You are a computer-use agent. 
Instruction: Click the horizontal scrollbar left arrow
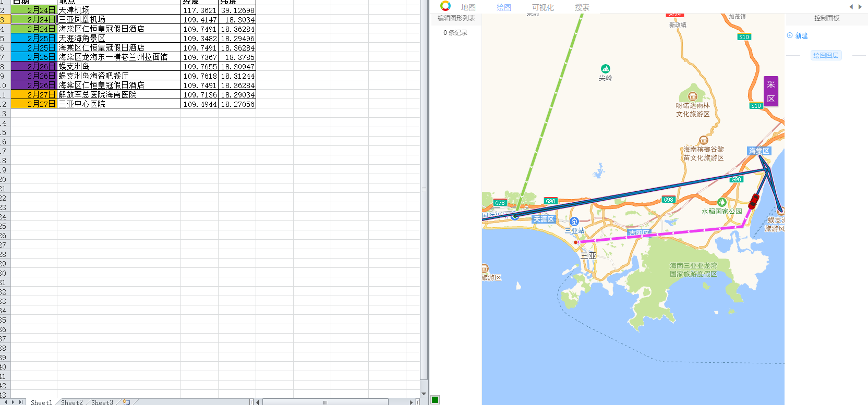tap(259, 402)
